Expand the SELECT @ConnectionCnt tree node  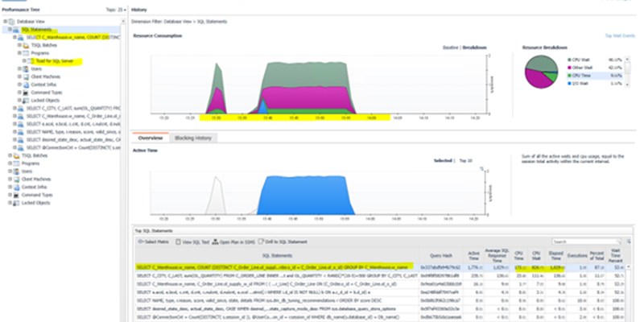coord(14,147)
